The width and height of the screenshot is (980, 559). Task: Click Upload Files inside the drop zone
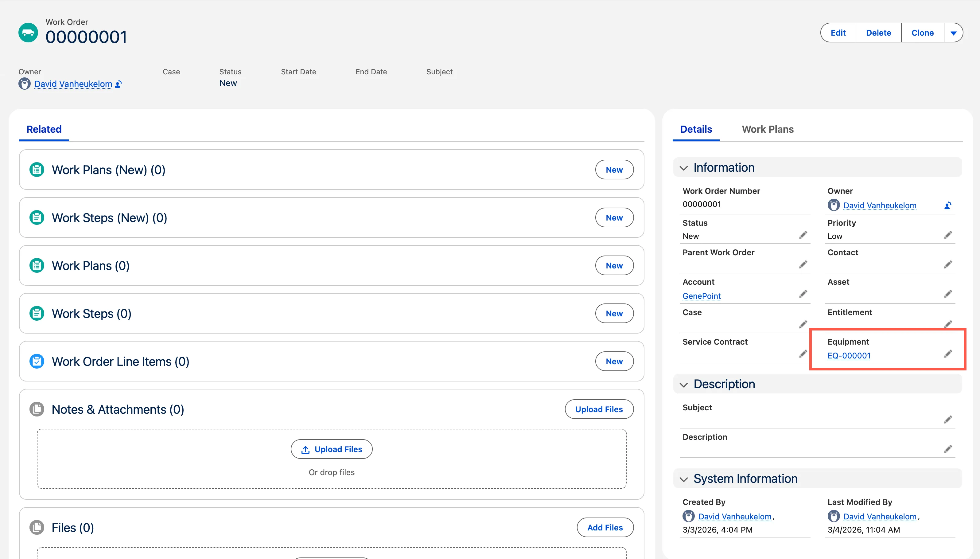[332, 449]
